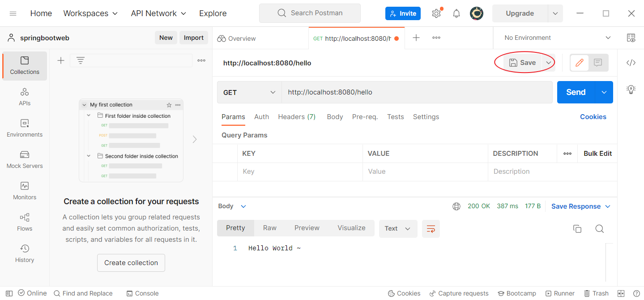This screenshot has height=300, width=644.
Task: Open the notifications bell icon
Action: tap(456, 13)
